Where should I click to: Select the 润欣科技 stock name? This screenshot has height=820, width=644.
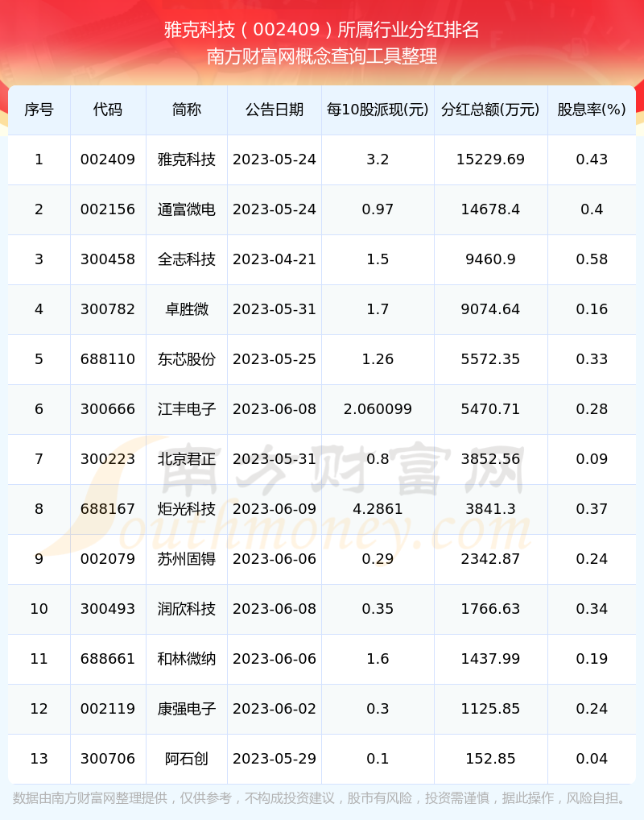click(187, 609)
